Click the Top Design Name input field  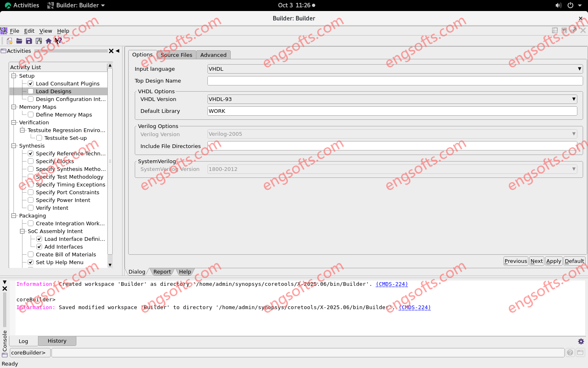click(395, 81)
